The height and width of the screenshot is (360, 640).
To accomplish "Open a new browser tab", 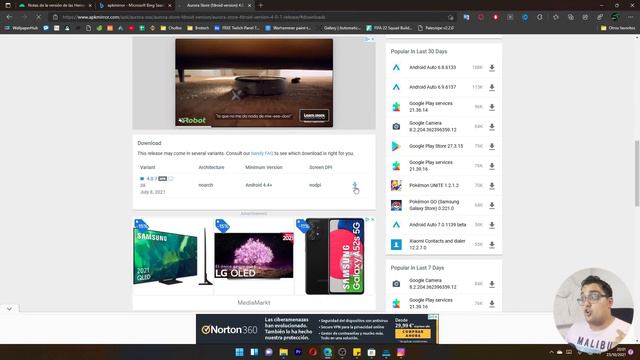I will (261, 5).
